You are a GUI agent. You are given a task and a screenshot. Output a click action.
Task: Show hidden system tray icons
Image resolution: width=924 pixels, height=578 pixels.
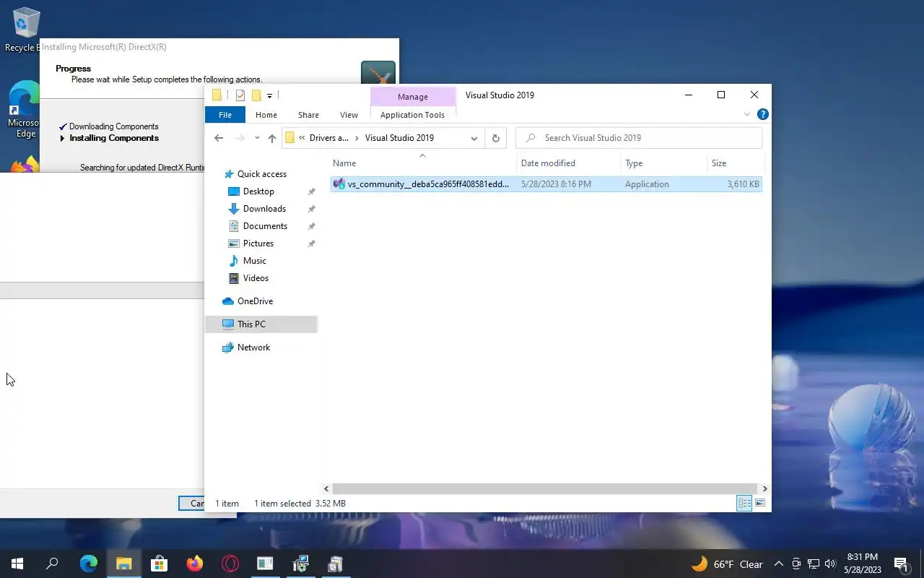tap(779, 564)
